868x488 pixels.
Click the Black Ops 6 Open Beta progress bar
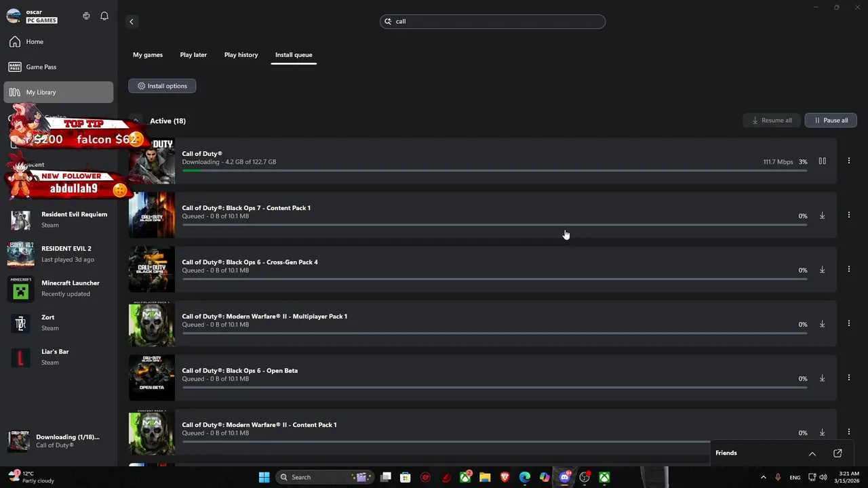494,388
